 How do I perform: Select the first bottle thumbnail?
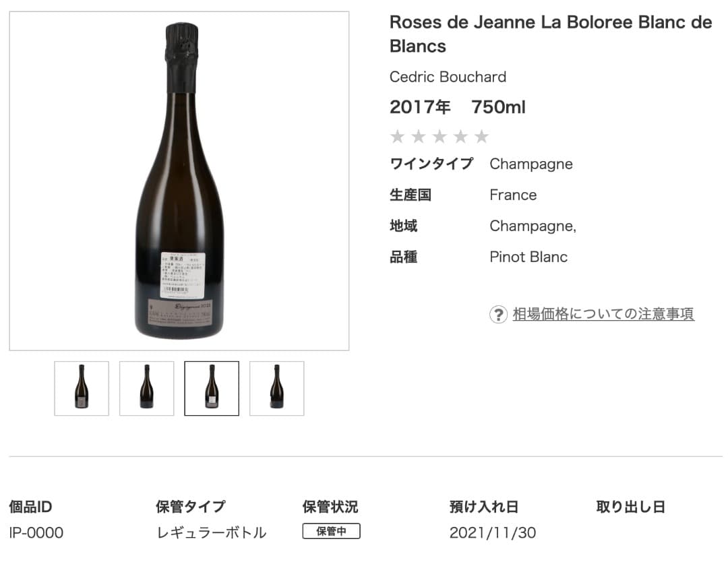point(82,388)
